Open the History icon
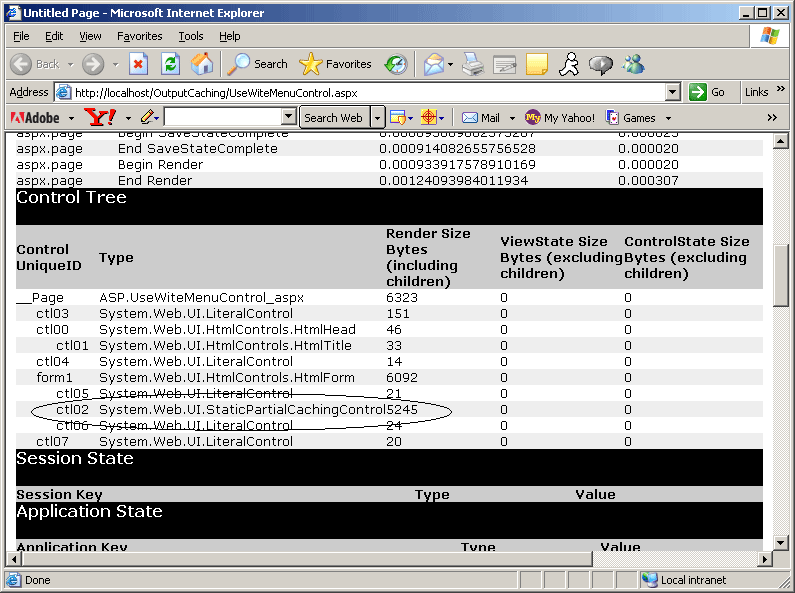The image size is (795, 593). click(x=396, y=64)
